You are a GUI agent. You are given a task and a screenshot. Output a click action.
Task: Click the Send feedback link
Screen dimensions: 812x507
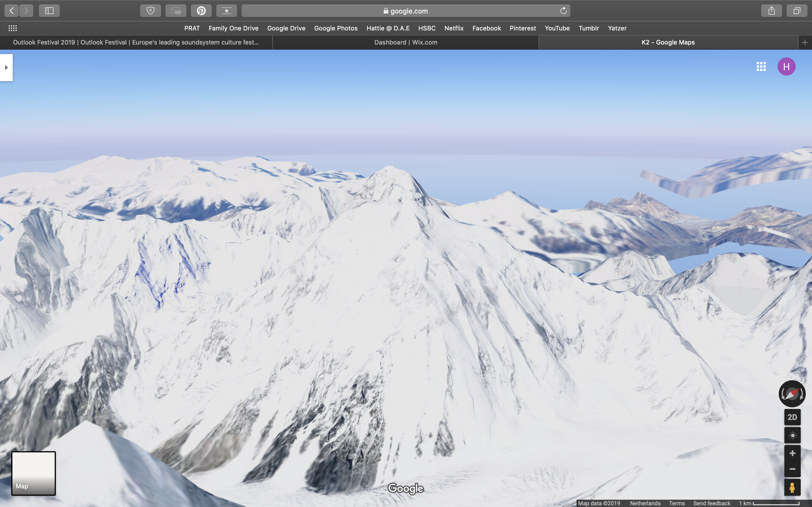coord(711,503)
